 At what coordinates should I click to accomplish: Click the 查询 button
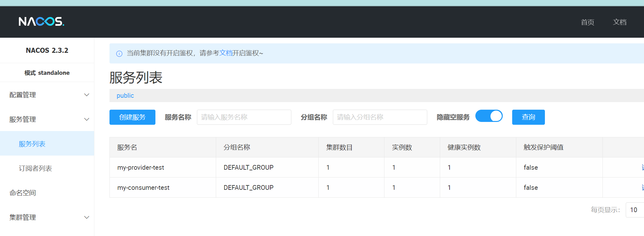(x=529, y=117)
